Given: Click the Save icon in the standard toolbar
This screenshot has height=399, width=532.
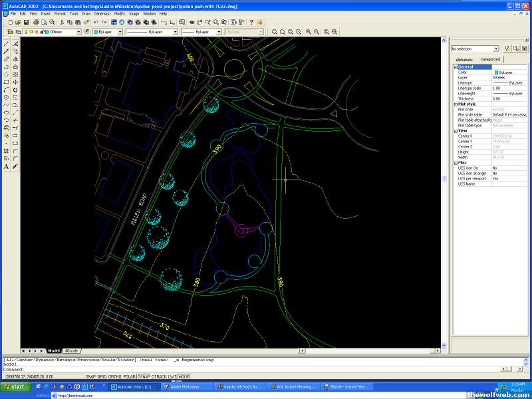Looking at the screenshot, I should 26,22.
